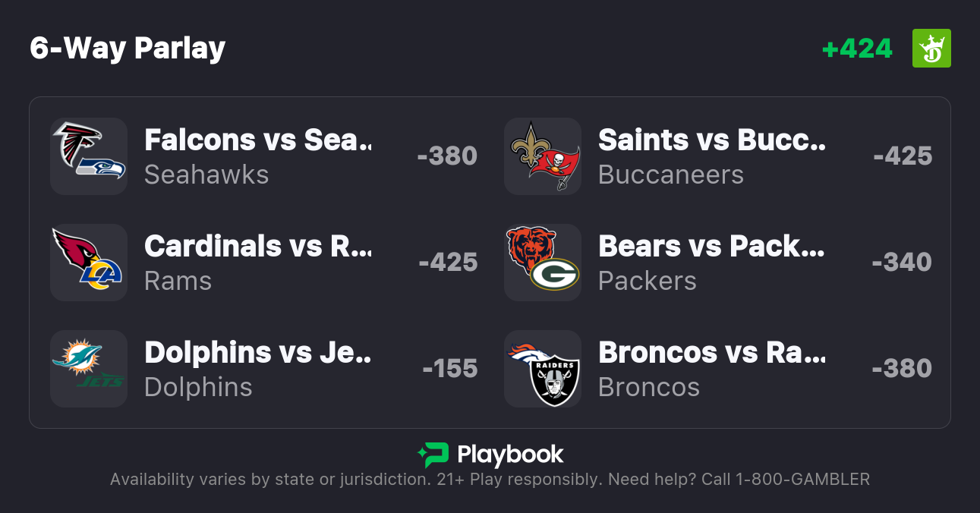Click the Dolphins vs Jets team logos
Image resolution: width=980 pixels, height=513 pixels.
tap(89, 369)
